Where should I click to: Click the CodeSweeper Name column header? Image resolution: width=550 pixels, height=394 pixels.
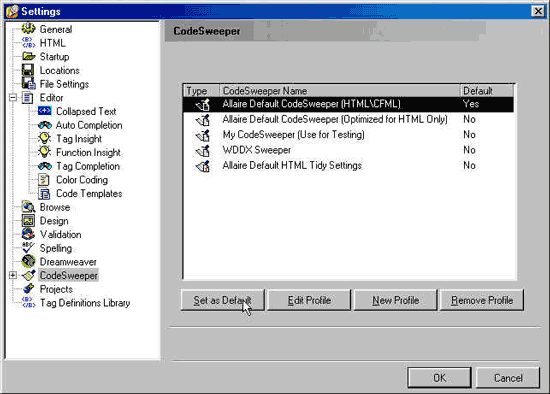point(340,91)
